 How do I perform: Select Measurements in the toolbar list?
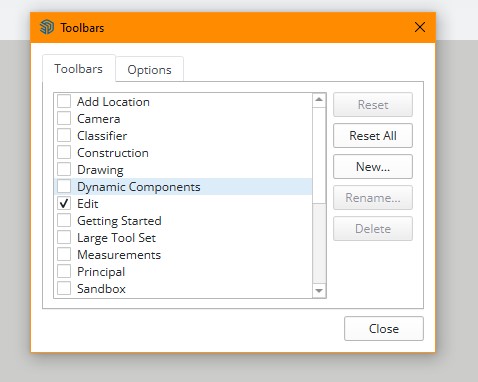(x=119, y=255)
